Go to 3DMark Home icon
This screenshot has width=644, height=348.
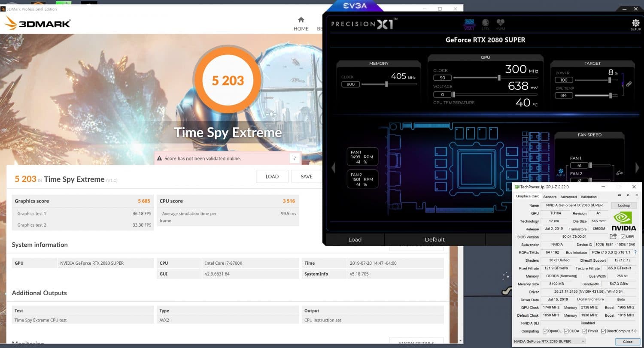tap(301, 20)
